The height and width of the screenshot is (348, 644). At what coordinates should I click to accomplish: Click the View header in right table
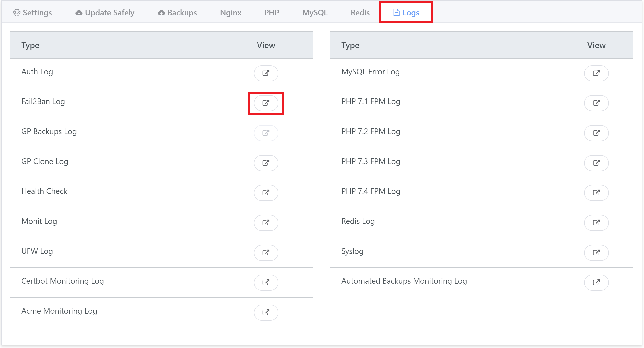(x=596, y=45)
